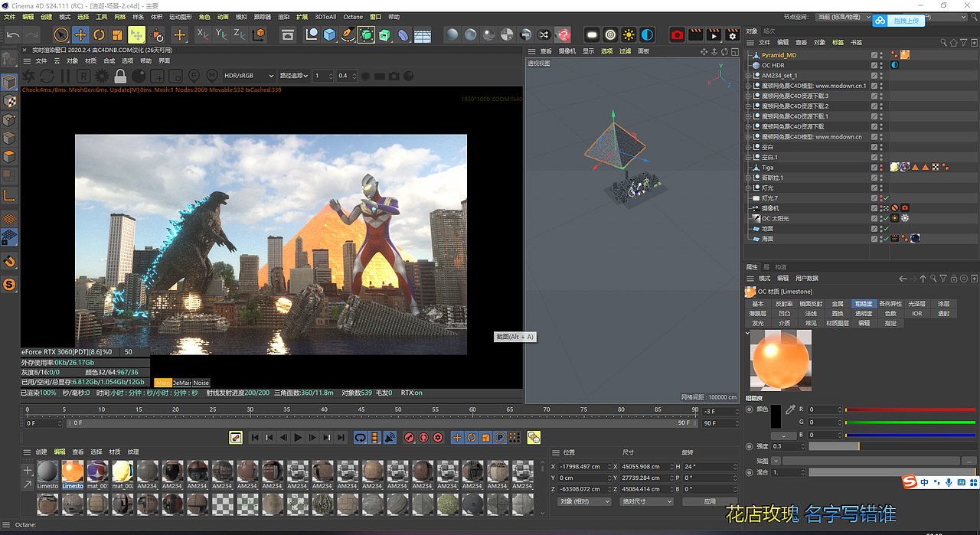The image size is (980, 535).
Task: Toggle layer checkbox for Pyramid_MD
Action: (874, 55)
